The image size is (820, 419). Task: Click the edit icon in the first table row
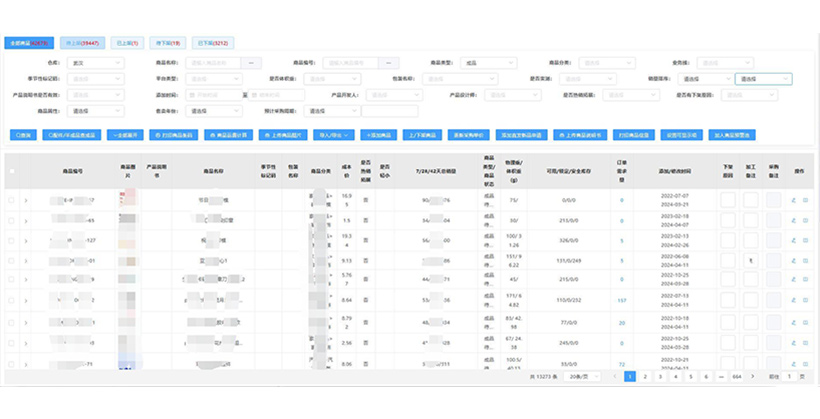click(793, 200)
